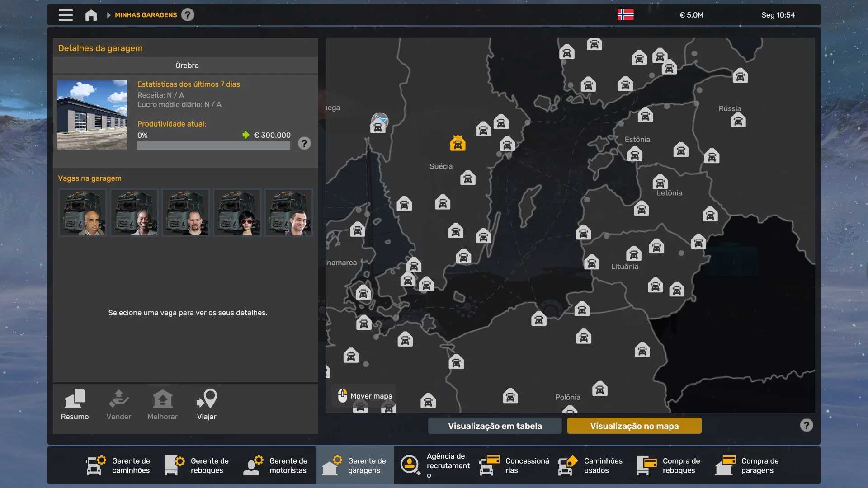This screenshot has height=488, width=868.
Task: Go to Agência de recrutamento
Action: pyautogui.click(x=434, y=465)
